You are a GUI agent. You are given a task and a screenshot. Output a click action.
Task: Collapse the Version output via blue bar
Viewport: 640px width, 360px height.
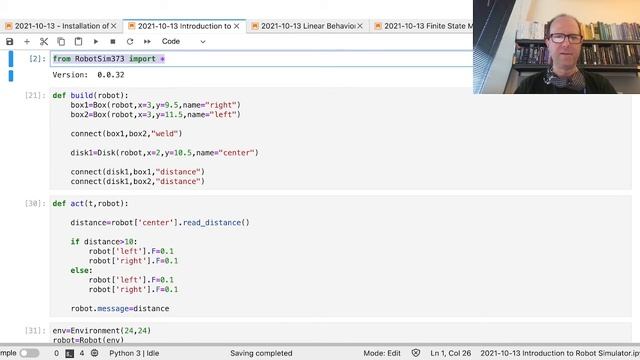pos(11,76)
